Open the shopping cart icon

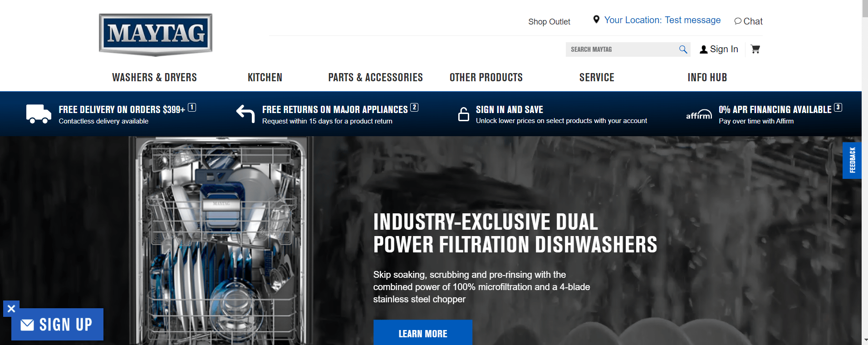(755, 49)
